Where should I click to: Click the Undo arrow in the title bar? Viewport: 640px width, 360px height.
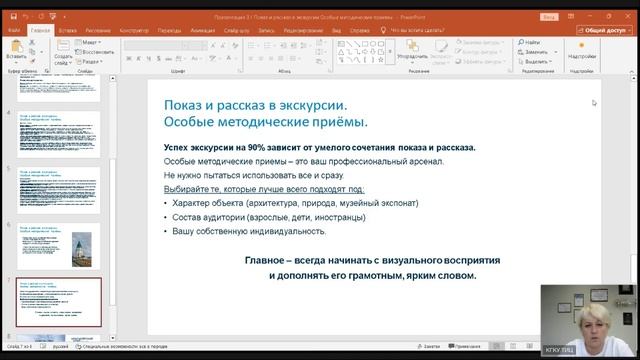click(x=26, y=16)
